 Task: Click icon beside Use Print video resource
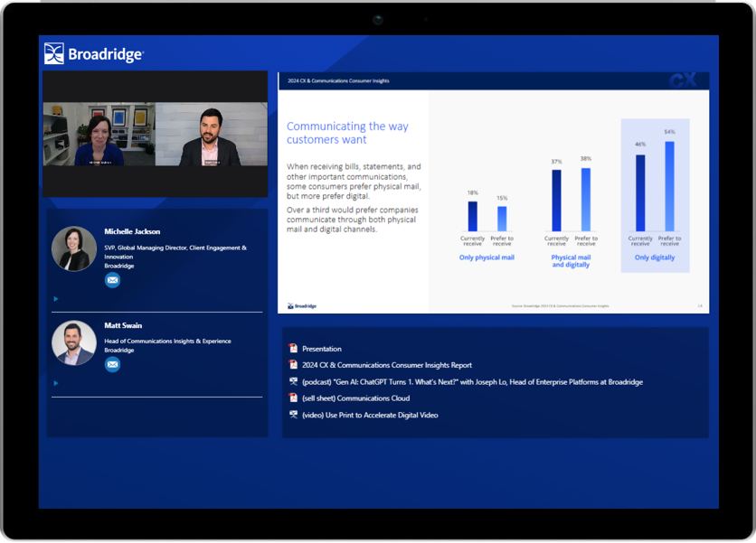coord(293,416)
